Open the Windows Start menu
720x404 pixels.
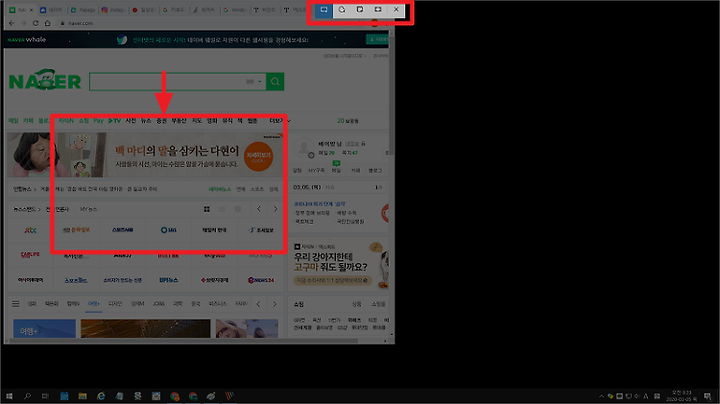point(9,396)
